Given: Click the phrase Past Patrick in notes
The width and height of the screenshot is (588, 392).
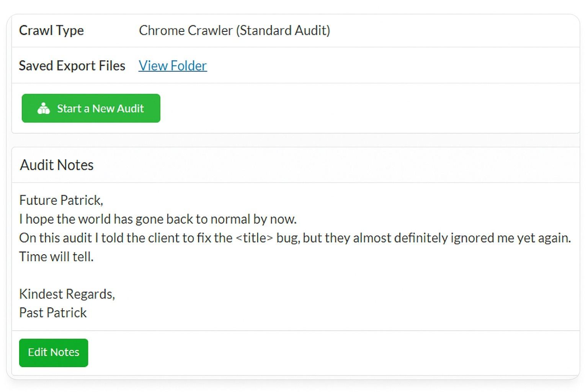Looking at the screenshot, I should (x=53, y=312).
